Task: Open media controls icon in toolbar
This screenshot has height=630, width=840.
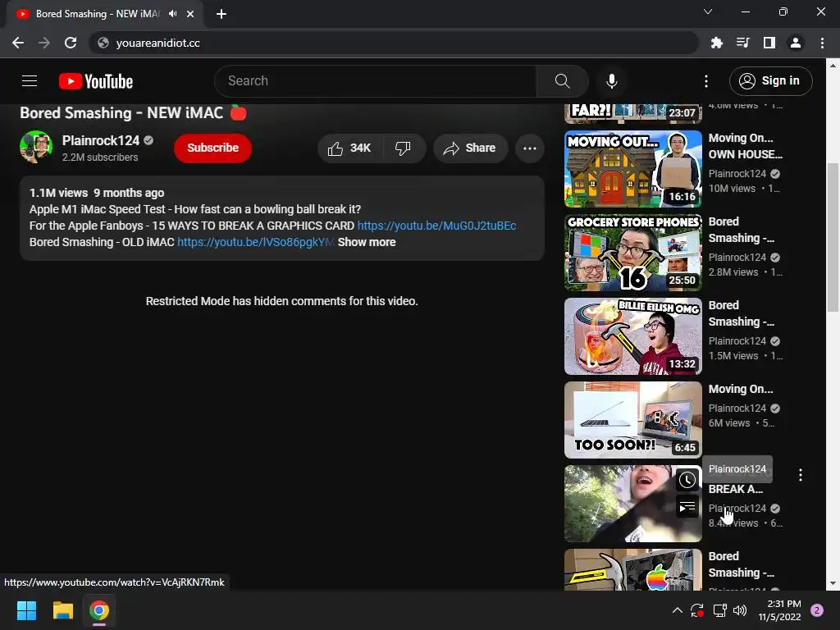Action: point(743,43)
